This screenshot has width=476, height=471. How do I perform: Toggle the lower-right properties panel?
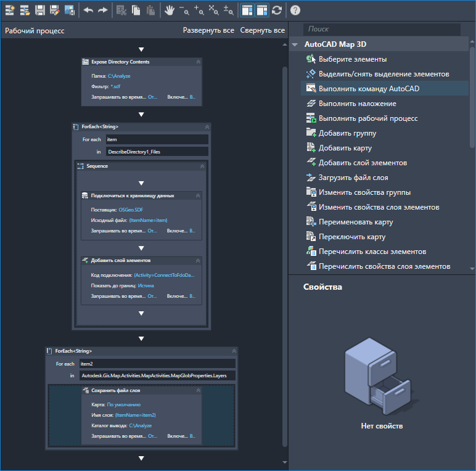[261, 10]
